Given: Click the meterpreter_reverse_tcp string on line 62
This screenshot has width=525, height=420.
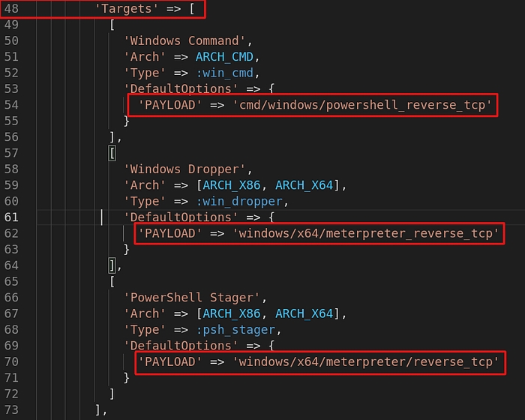Looking at the screenshot, I should coord(366,233).
